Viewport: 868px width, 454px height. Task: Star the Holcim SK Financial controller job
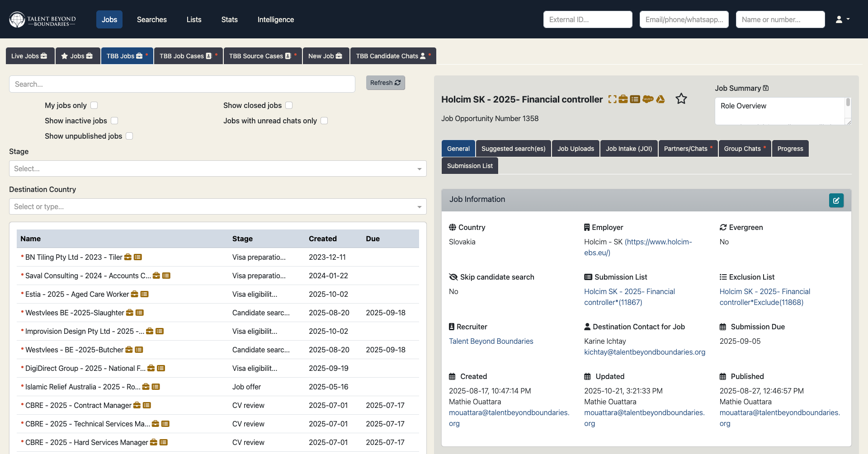[681, 99]
